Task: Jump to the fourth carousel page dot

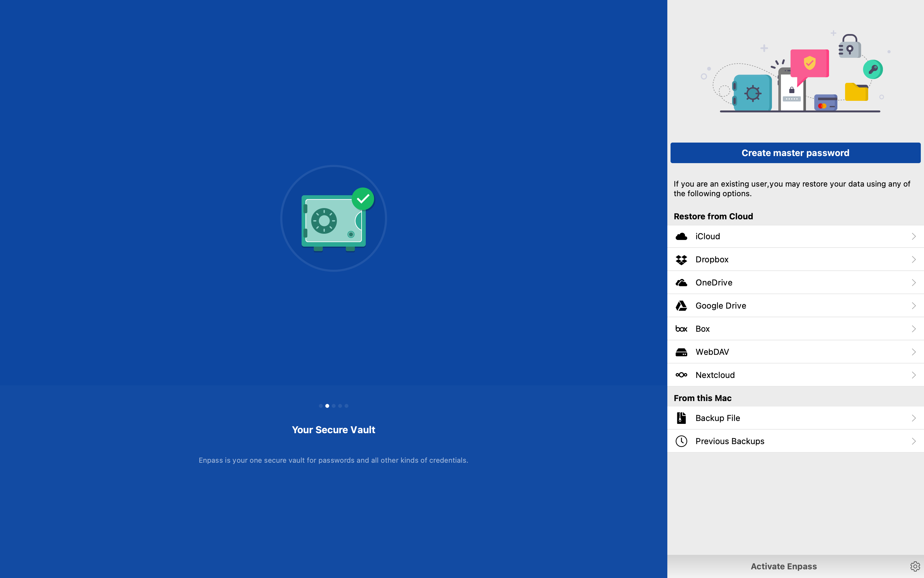Action: click(x=340, y=406)
